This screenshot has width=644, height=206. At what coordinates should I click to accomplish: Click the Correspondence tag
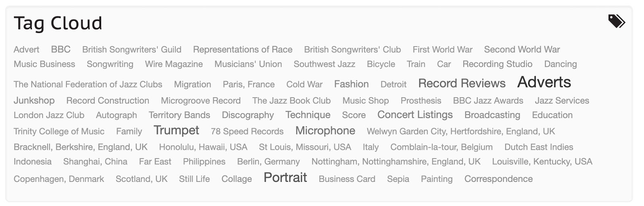(x=498, y=179)
